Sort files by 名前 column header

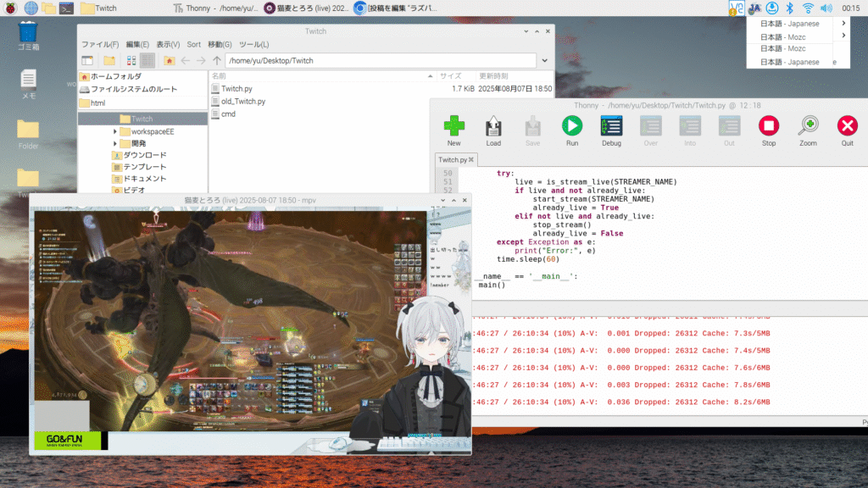[x=322, y=75]
